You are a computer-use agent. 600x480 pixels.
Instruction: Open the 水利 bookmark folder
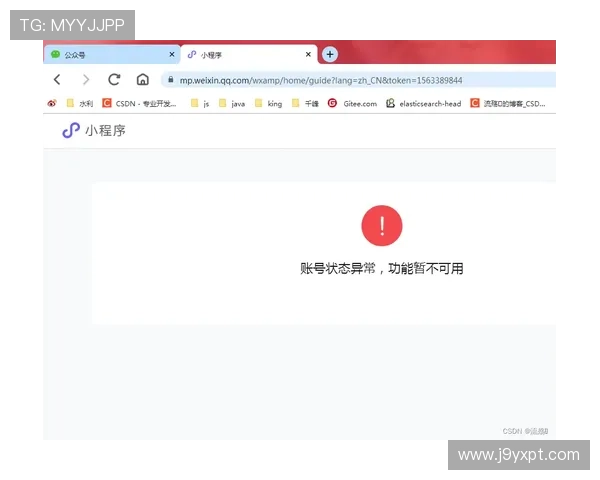coord(80,103)
